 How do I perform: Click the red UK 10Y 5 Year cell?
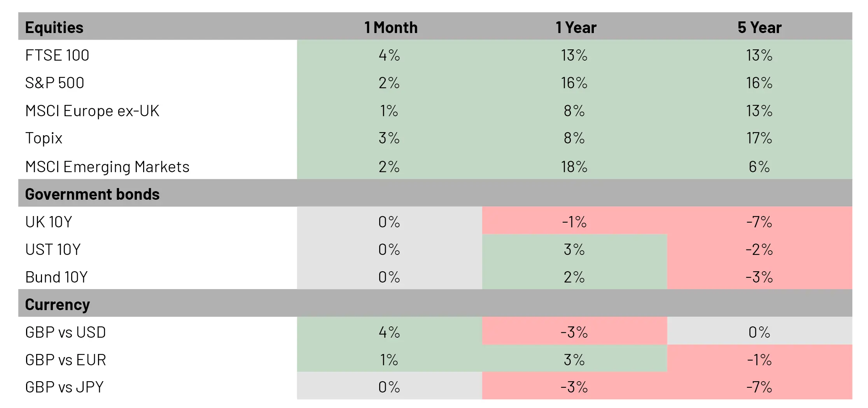[759, 222]
